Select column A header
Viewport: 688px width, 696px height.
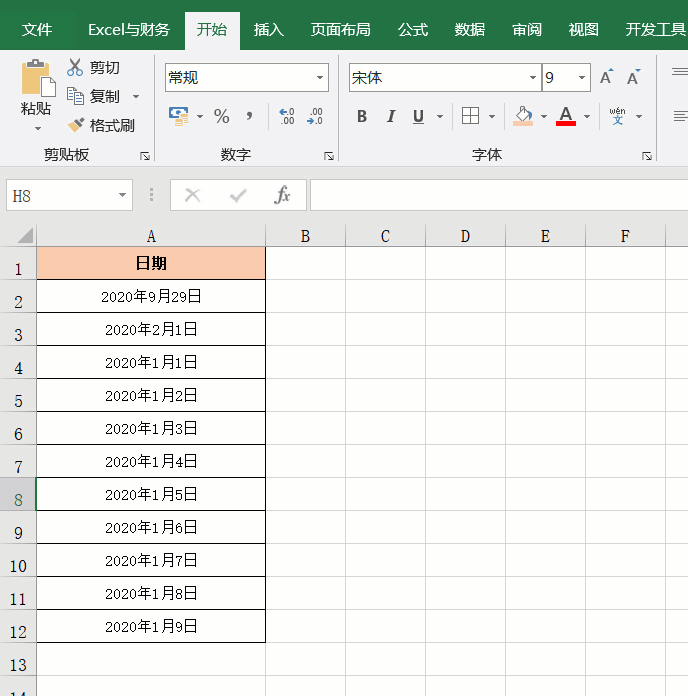pyautogui.click(x=151, y=236)
